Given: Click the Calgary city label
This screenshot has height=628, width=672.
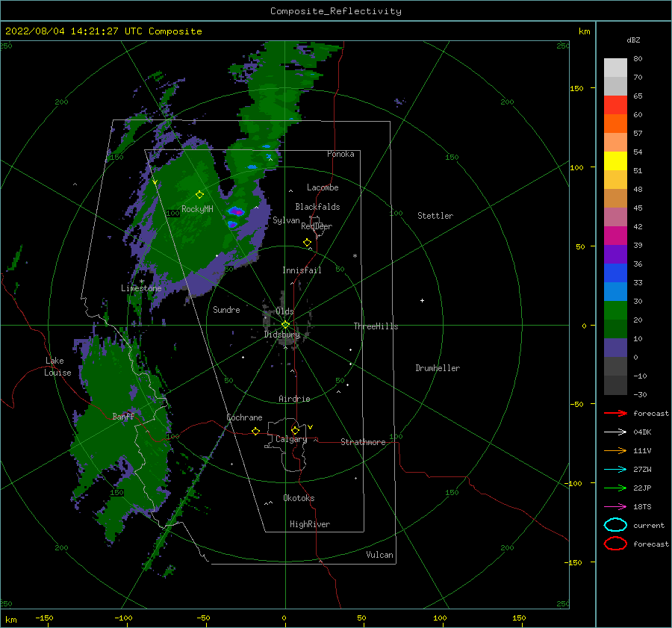Looking at the screenshot, I should [x=291, y=439].
